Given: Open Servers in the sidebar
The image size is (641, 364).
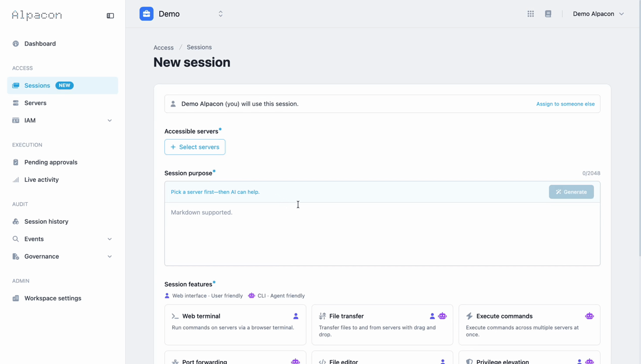Looking at the screenshot, I should [x=63, y=103].
